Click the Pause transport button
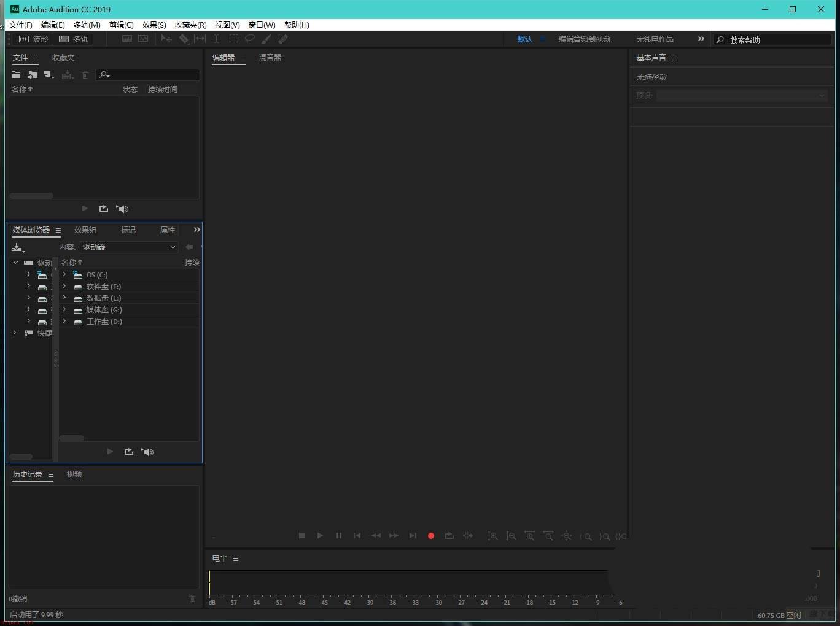 click(338, 536)
